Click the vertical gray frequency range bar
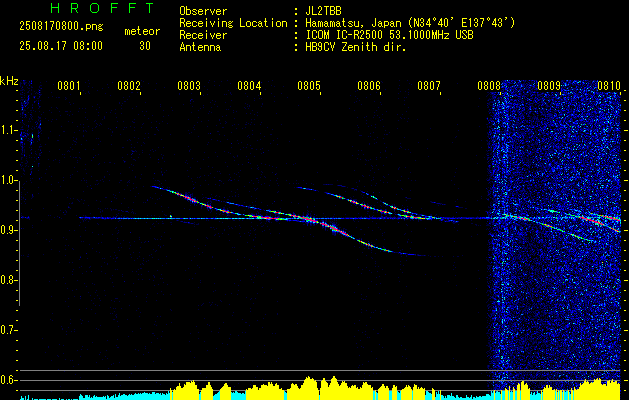This screenshot has height=400, width=629. point(20,243)
